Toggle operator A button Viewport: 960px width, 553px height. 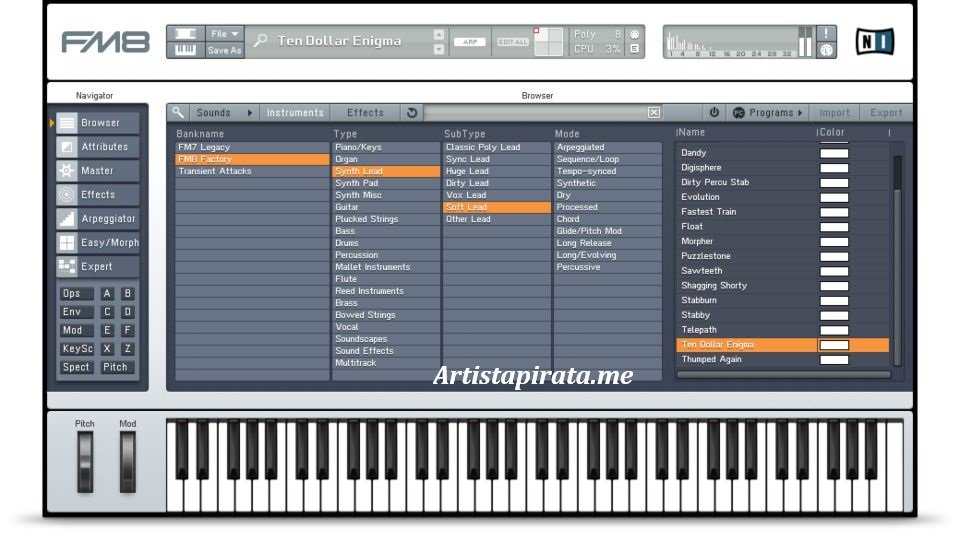[107, 293]
